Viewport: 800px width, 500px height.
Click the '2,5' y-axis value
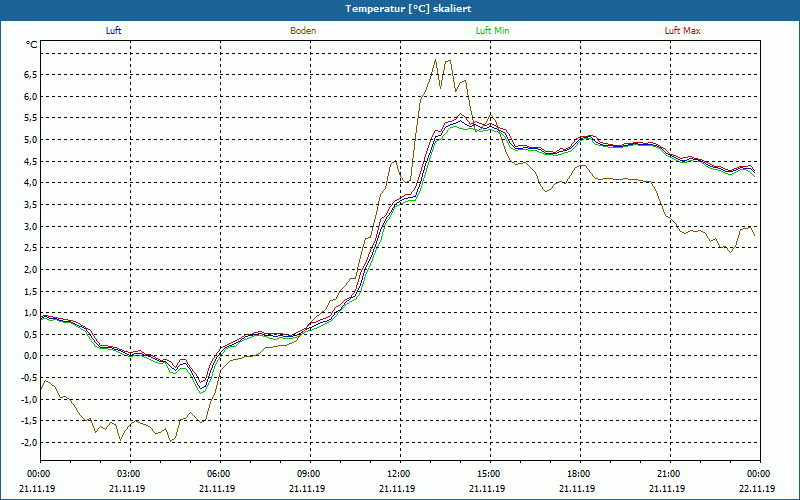(30, 247)
